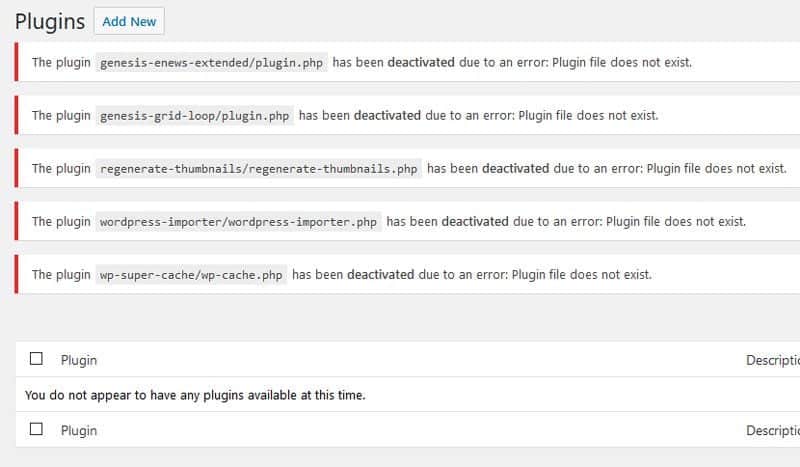Select the Plugins page title

50,21
